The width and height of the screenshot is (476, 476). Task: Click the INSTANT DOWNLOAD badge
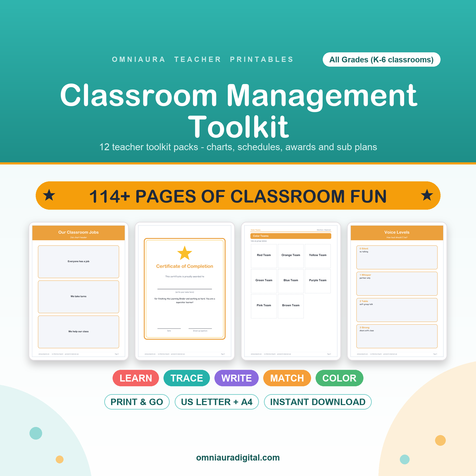(x=317, y=402)
